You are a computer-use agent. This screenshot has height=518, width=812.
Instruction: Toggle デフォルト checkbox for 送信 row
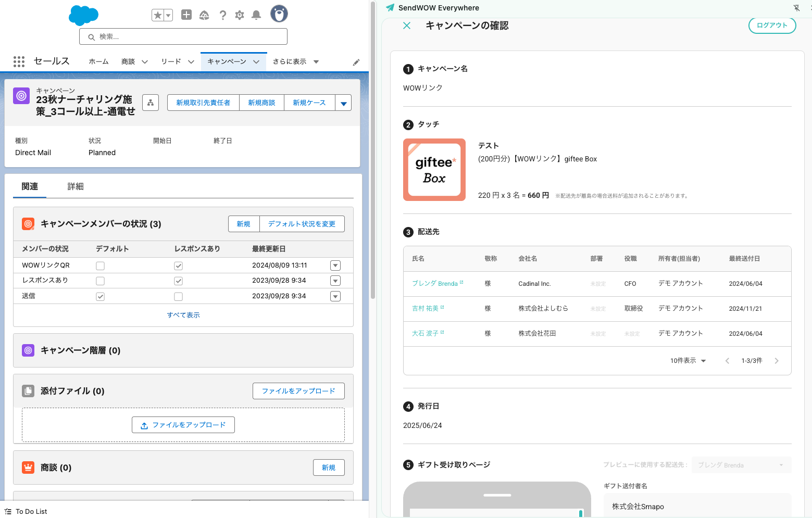pos(101,297)
